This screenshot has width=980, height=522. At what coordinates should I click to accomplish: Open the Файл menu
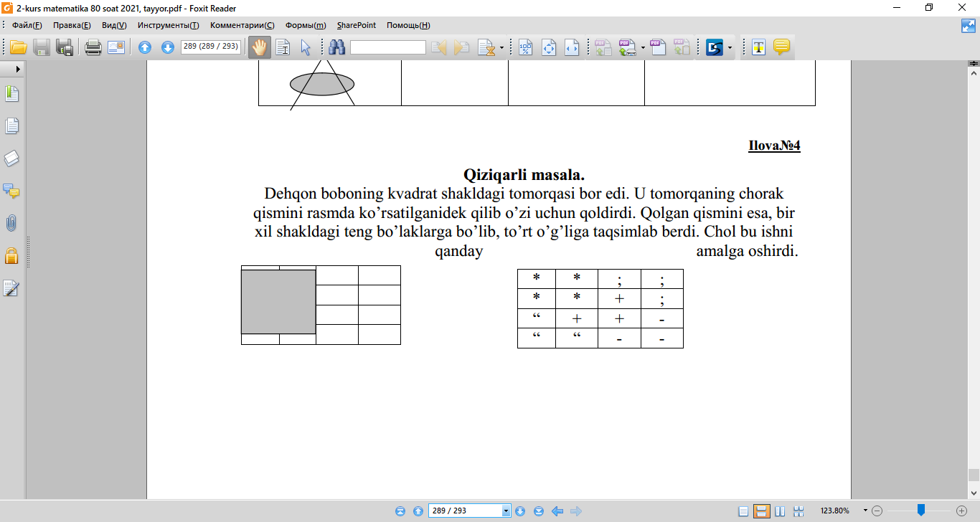click(x=27, y=25)
